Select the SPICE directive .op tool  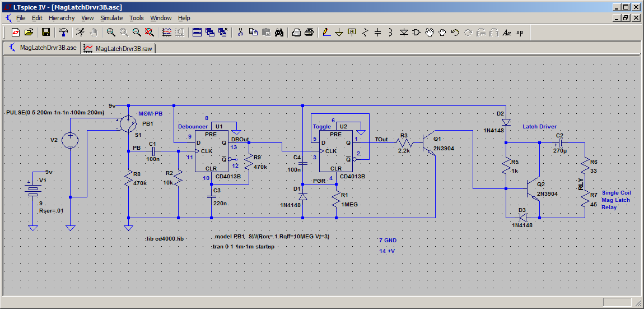click(x=520, y=32)
